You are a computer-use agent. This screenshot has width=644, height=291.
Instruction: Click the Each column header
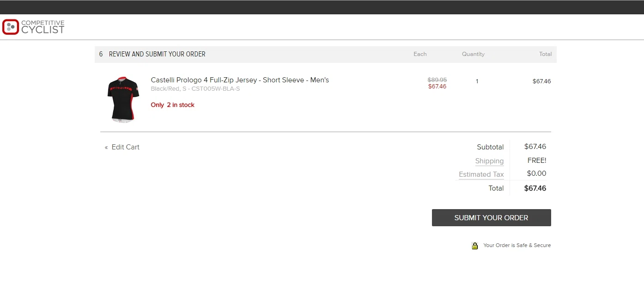point(420,54)
